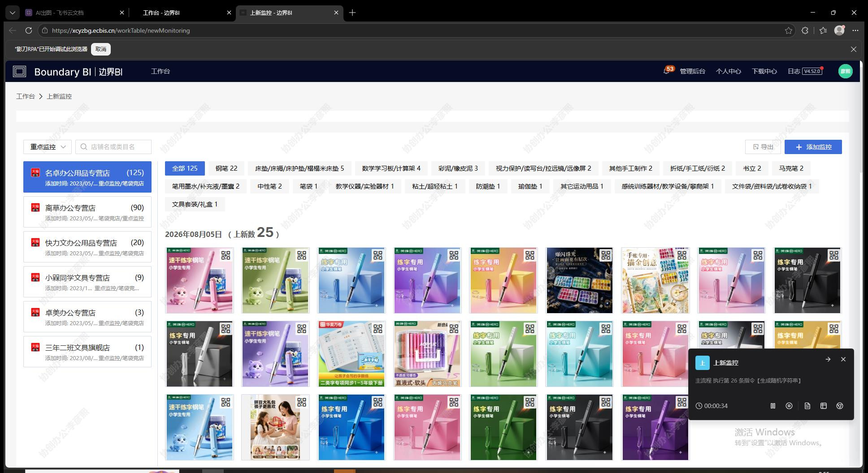Select the 三年二班文具旗舰店 shop
Image resolution: width=868 pixels, height=473 pixels.
coord(87,352)
